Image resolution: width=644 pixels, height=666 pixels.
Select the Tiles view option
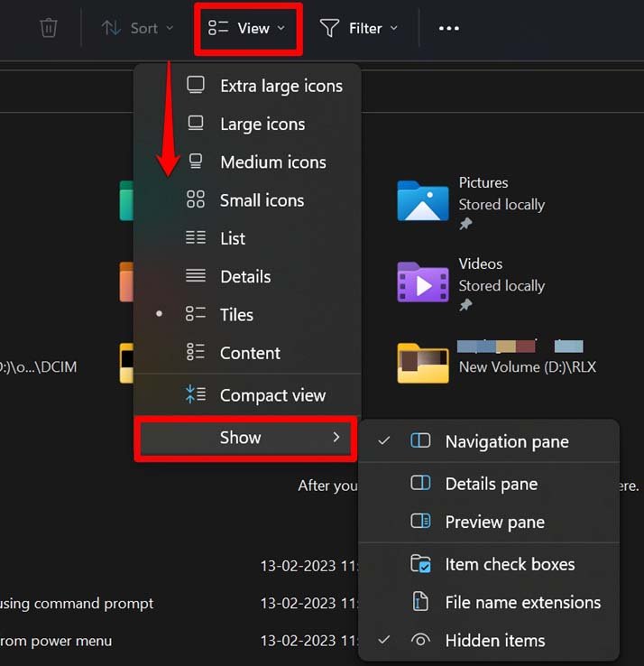pyautogui.click(x=236, y=315)
